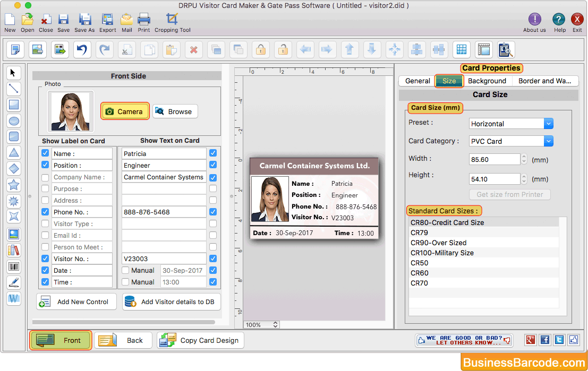This screenshot has width=588, height=371.
Task: Click the Export toolbar icon
Action: coord(107,20)
